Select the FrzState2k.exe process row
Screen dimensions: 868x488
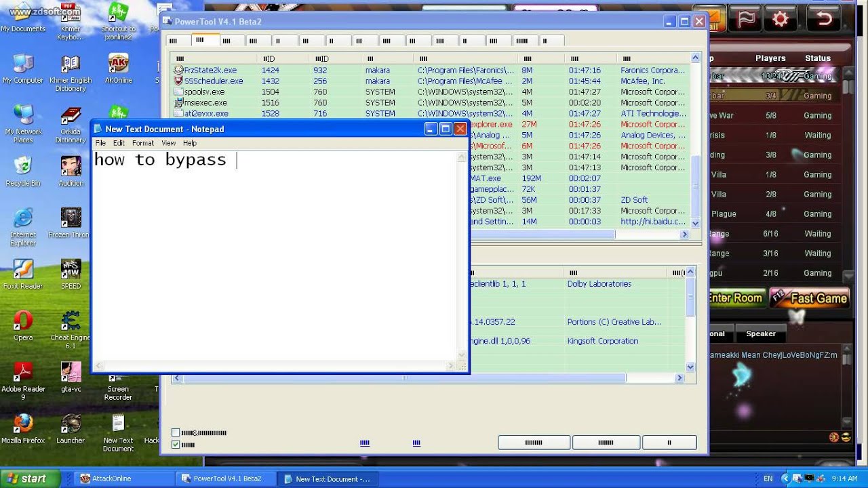pos(431,70)
